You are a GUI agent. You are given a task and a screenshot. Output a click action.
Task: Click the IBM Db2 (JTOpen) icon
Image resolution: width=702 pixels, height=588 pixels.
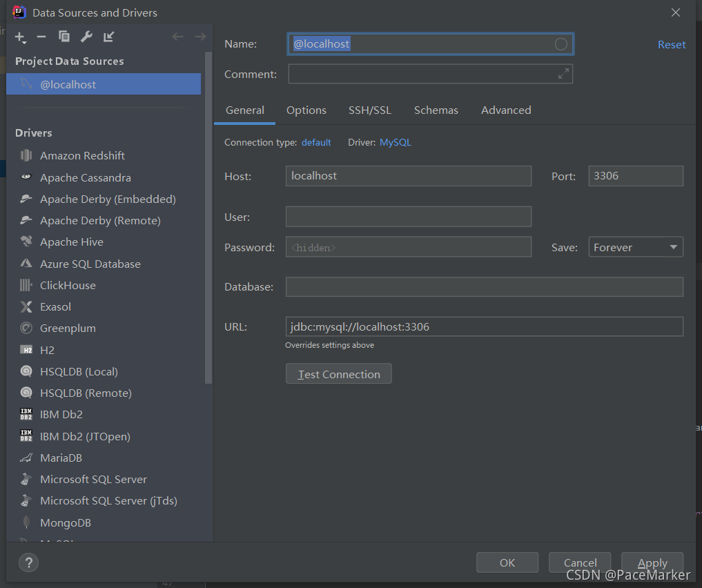(x=26, y=435)
